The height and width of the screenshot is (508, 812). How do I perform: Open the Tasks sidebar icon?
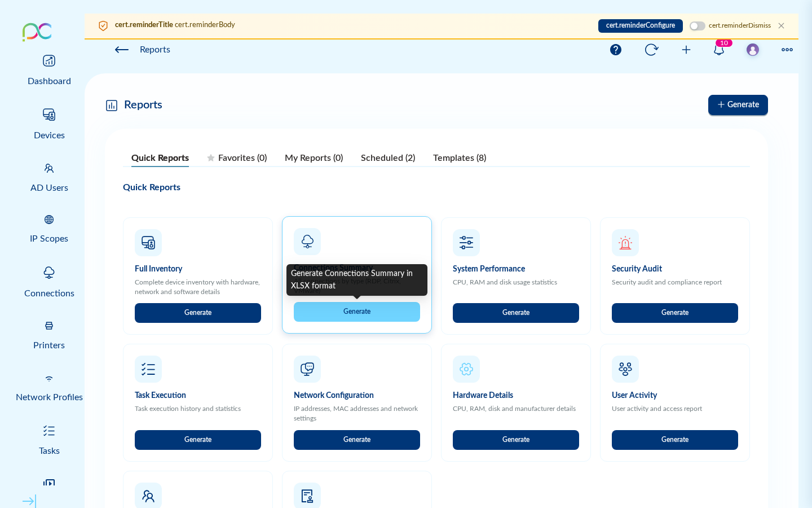coord(49,431)
